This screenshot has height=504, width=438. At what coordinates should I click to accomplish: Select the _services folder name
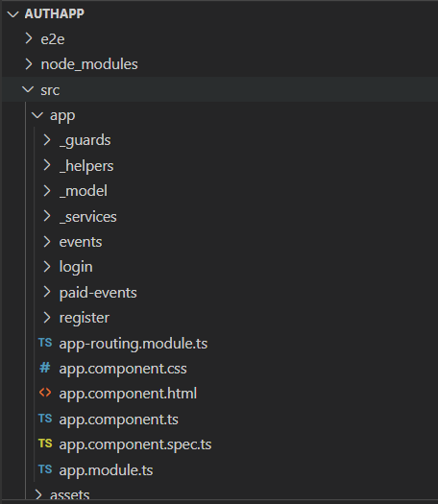(88, 217)
